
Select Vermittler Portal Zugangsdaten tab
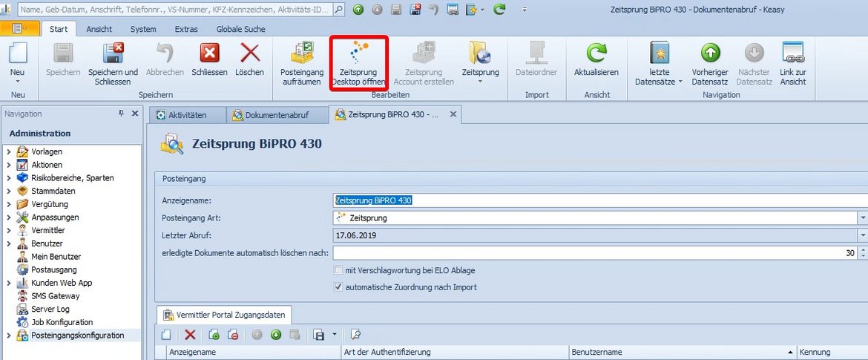224,315
